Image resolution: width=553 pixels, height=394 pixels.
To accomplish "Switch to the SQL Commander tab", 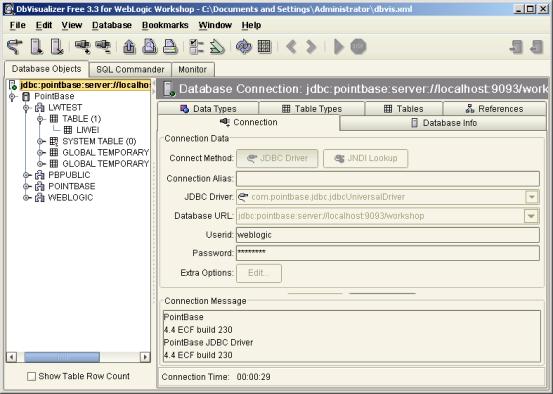I will [x=130, y=69].
